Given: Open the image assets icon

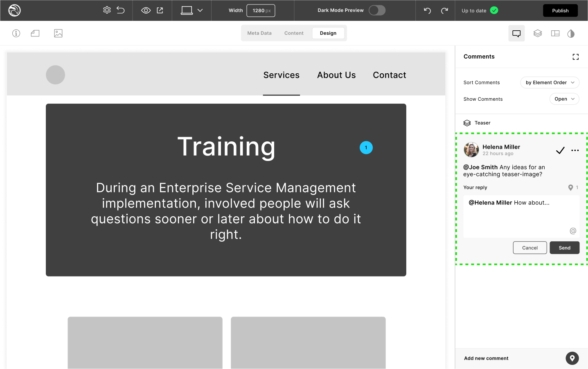Looking at the screenshot, I should (58, 33).
